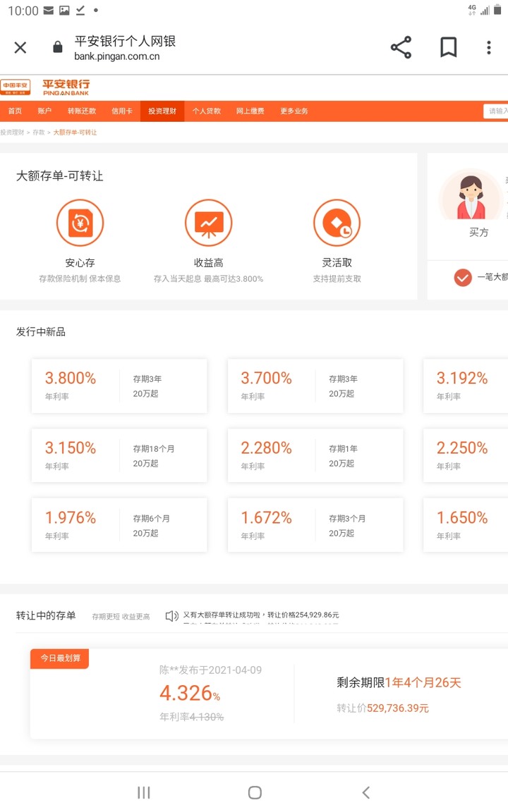Tap the Android back button
The height and width of the screenshot is (812, 508).
(x=366, y=792)
